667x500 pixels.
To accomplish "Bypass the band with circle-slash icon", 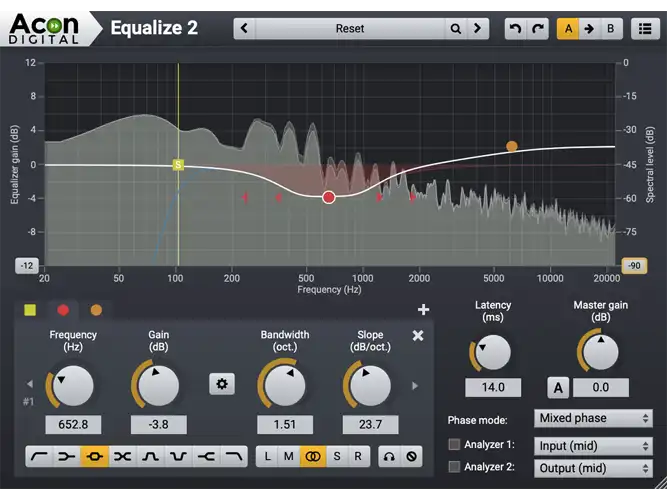I will tap(411, 457).
